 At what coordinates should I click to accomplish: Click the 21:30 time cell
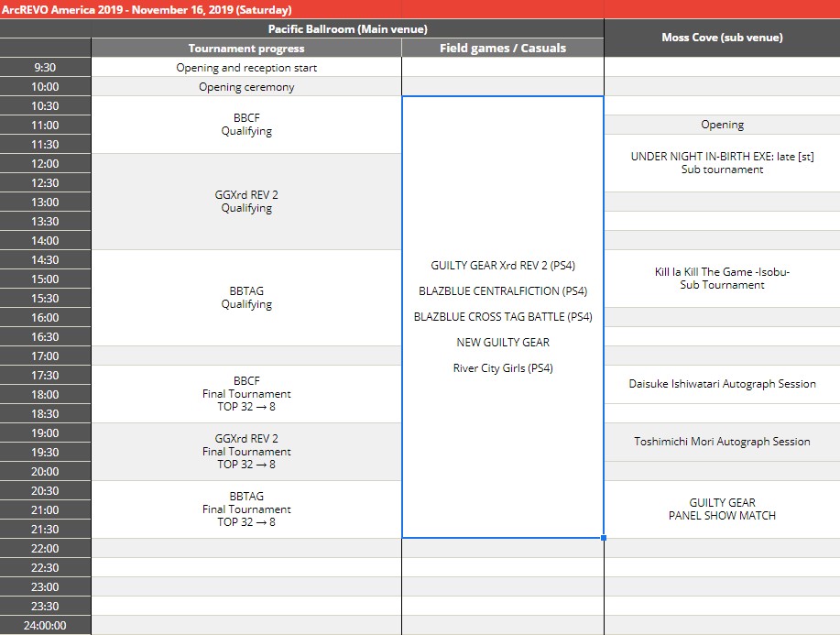[x=45, y=530]
